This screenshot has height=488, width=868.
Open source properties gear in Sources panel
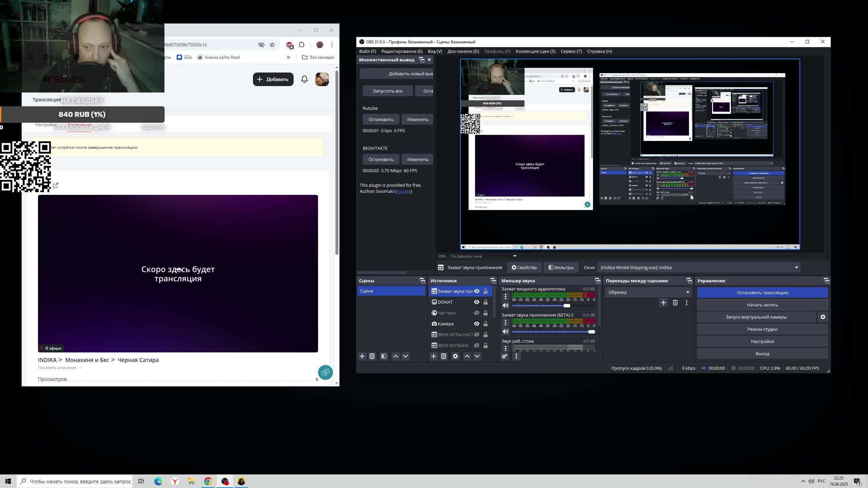click(455, 356)
